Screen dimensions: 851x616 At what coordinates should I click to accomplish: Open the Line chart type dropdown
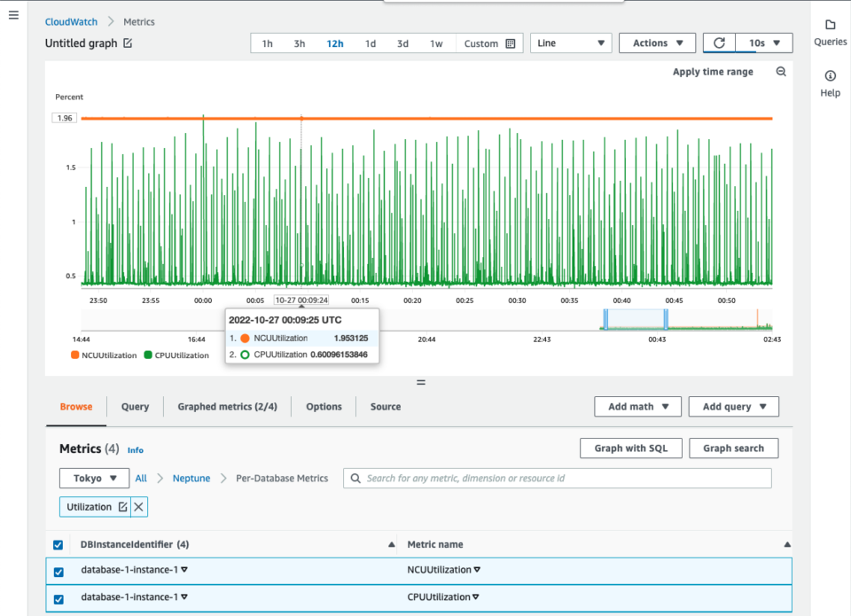[x=570, y=43]
